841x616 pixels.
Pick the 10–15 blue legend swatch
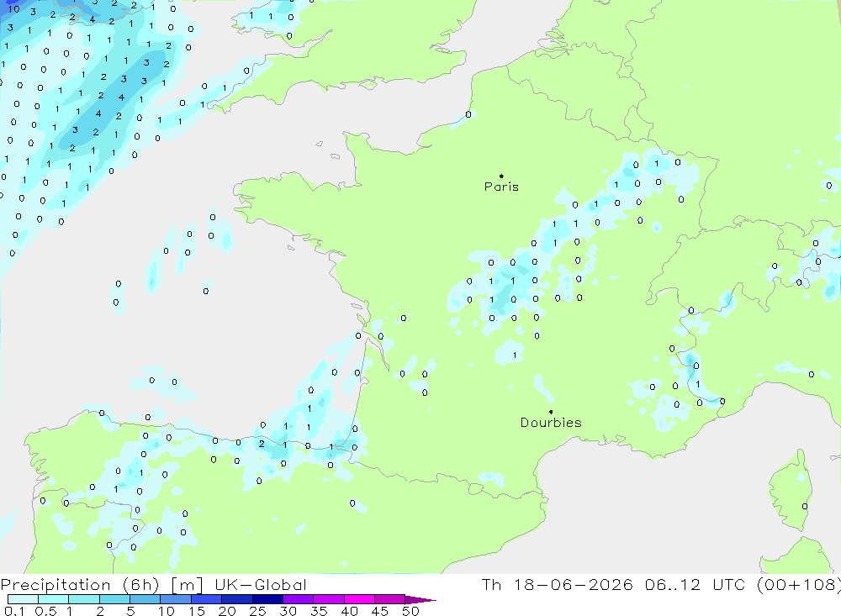176,599
